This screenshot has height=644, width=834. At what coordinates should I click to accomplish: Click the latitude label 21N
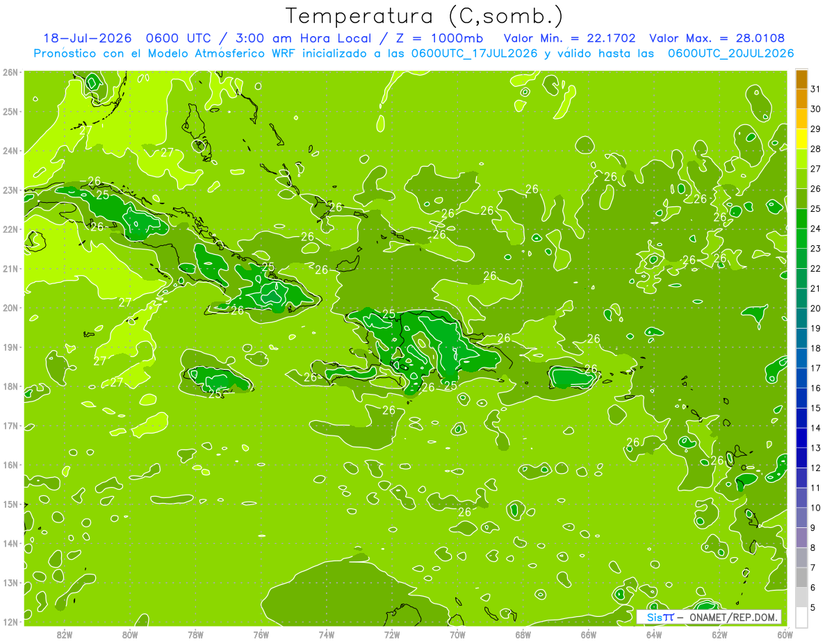10,268
